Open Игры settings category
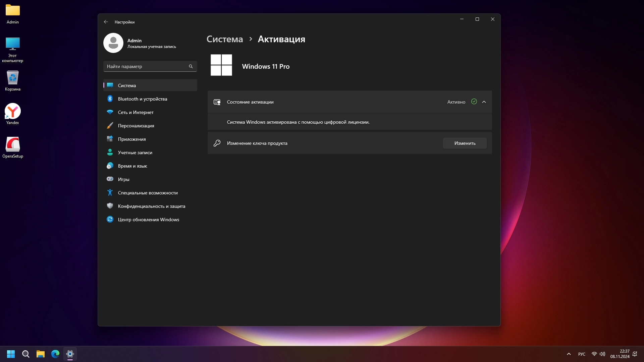The height and width of the screenshot is (362, 644). click(123, 179)
